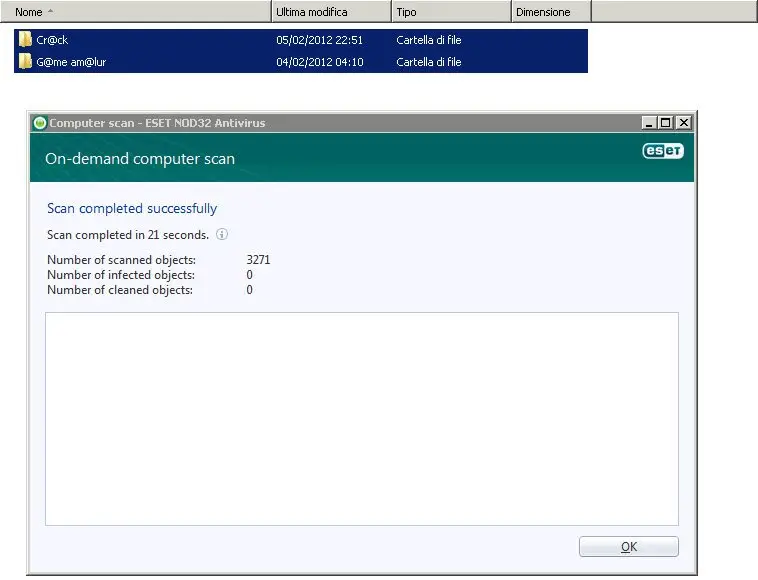Sort by Tipo column header

pos(452,12)
